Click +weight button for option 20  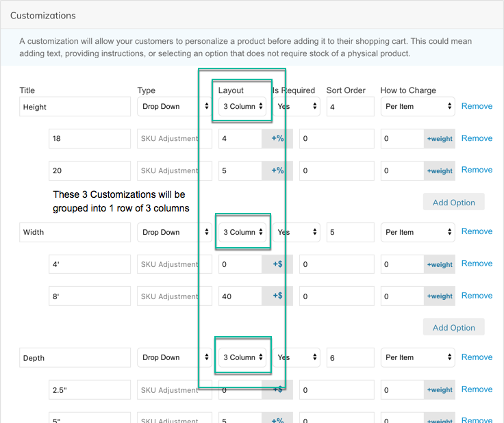(440, 171)
